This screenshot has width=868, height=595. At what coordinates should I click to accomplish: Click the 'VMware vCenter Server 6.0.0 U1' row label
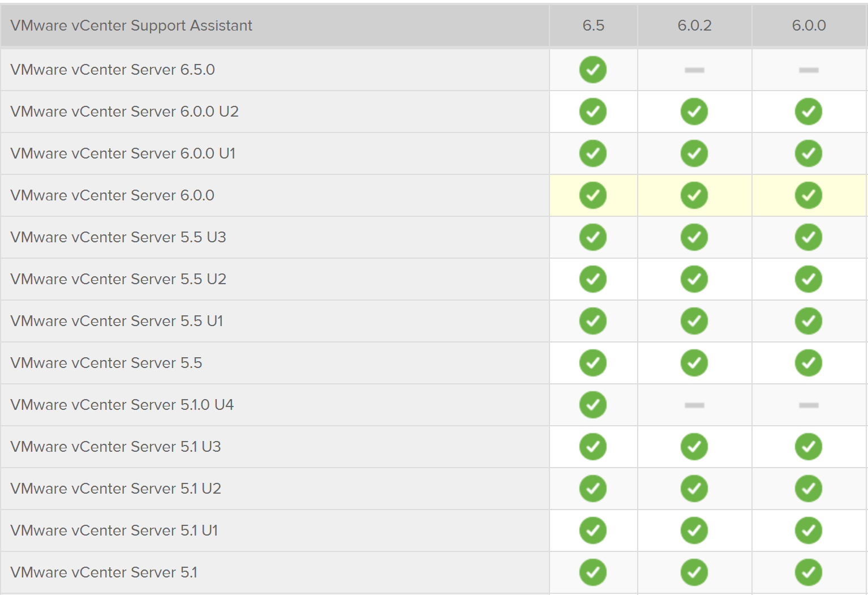(x=123, y=153)
